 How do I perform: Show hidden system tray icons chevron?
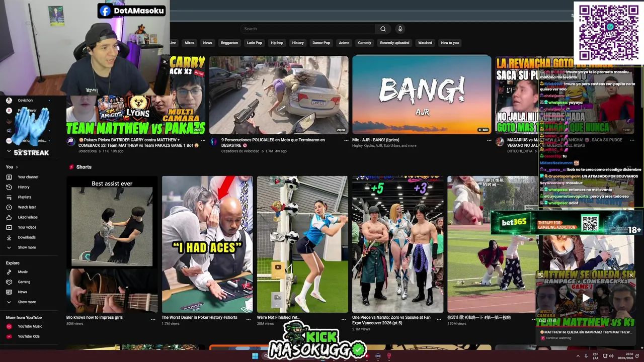click(x=578, y=356)
